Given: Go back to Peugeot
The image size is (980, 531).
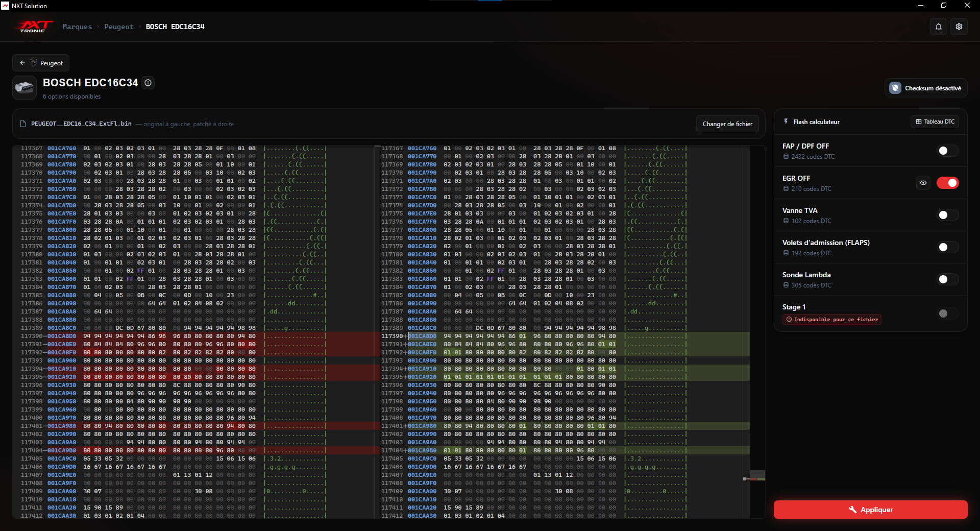Looking at the screenshot, I should (41, 63).
